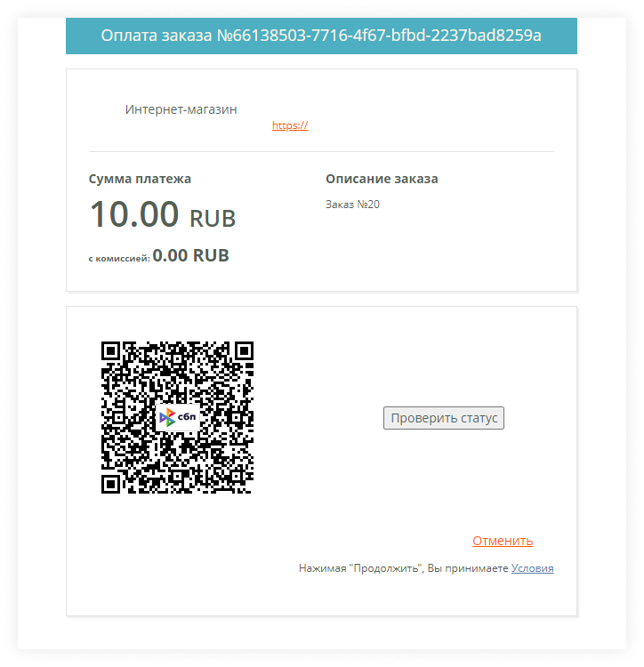Click the QR code top-left finder square
This screenshot has width=644, height=667.
(x=110, y=351)
